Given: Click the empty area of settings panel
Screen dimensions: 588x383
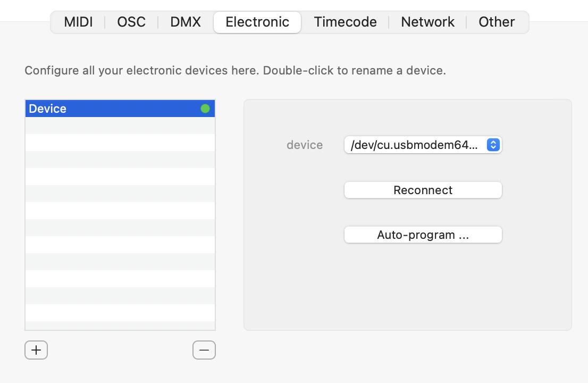Looking at the screenshot, I should tap(408, 289).
